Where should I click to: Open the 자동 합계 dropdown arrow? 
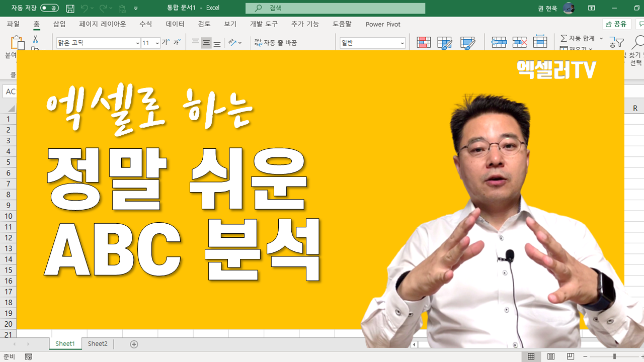click(601, 38)
